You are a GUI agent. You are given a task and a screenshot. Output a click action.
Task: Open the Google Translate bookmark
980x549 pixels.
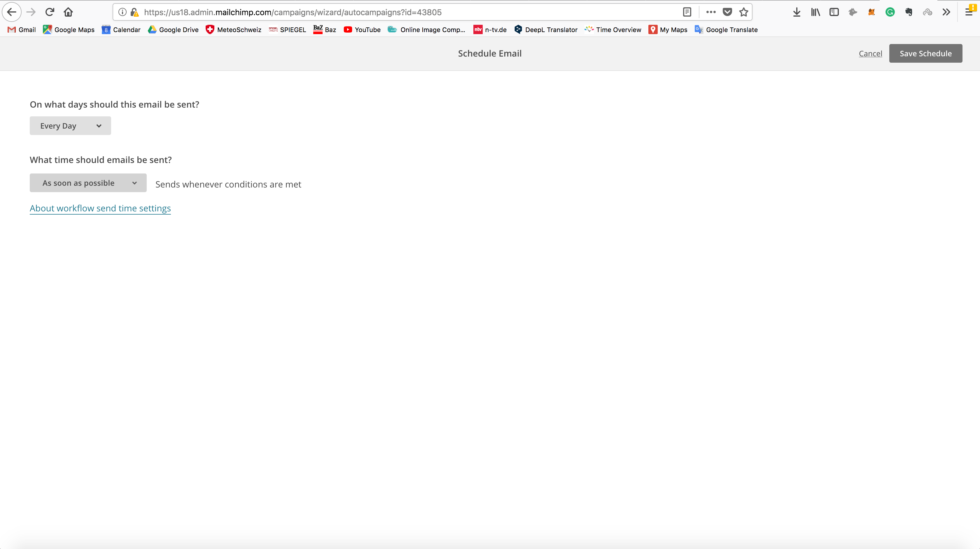click(726, 30)
